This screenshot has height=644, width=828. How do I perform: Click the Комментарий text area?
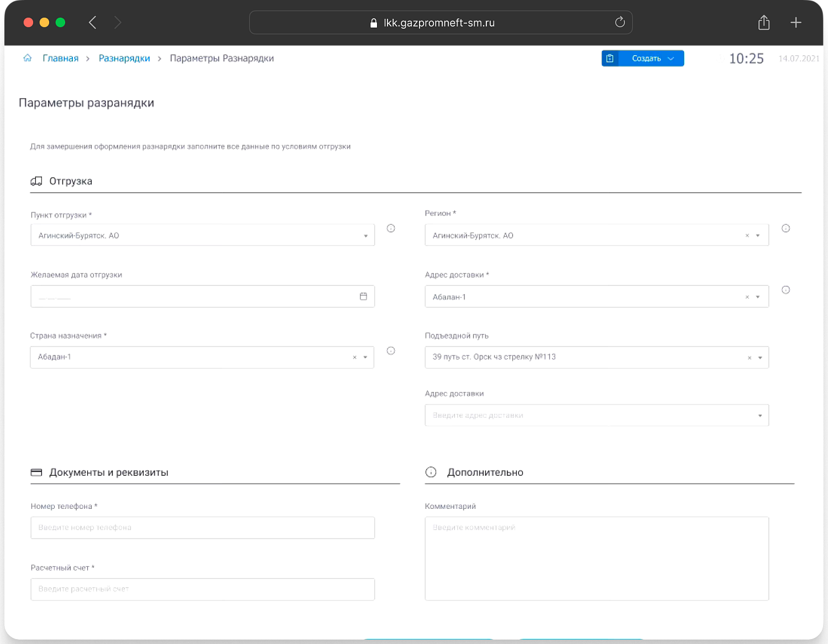[x=597, y=558]
